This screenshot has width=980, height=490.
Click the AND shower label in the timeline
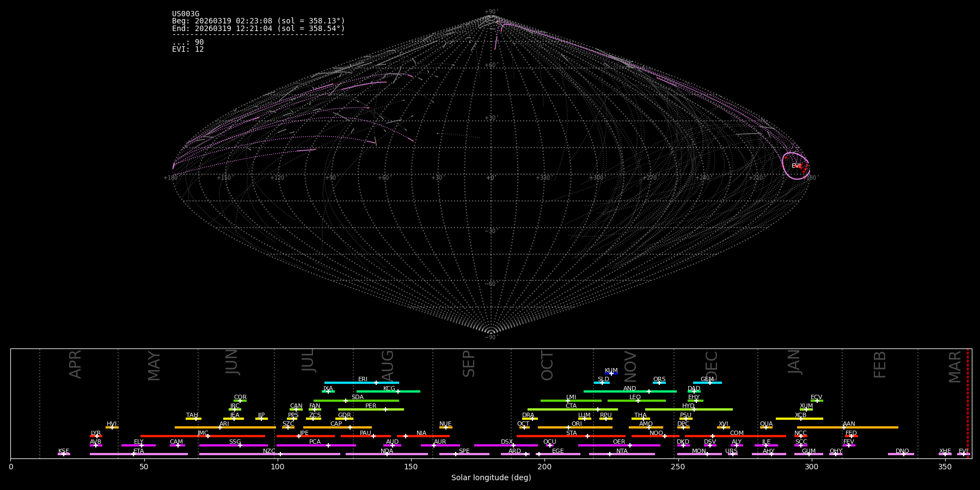click(630, 389)
